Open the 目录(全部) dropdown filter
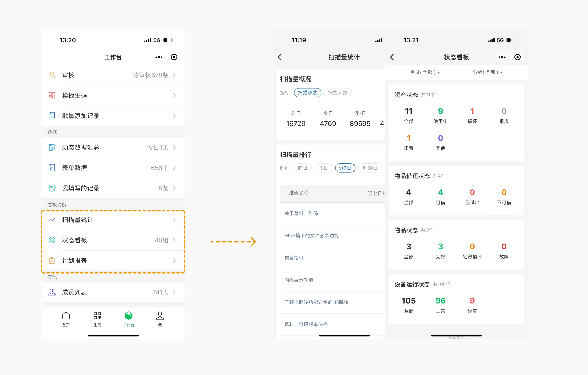This screenshot has height=375, width=588. pyautogui.click(x=425, y=72)
